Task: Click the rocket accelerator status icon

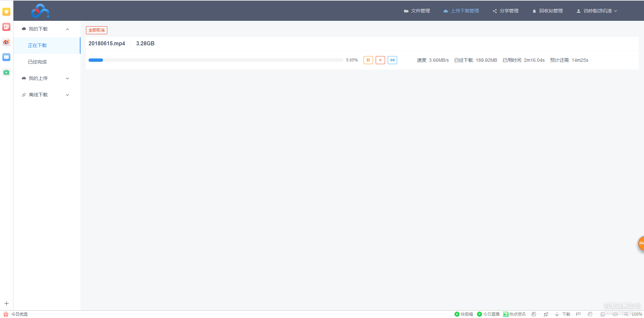Action: click(546, 314)
